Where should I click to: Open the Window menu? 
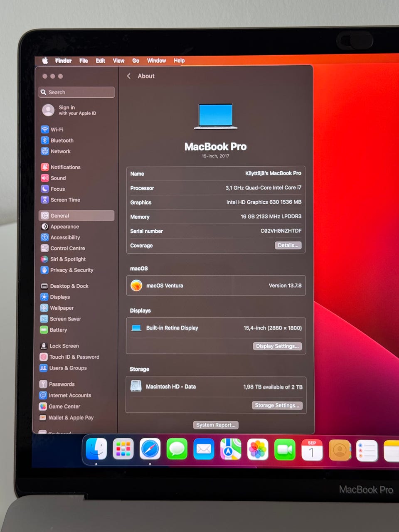click(156, 61)
